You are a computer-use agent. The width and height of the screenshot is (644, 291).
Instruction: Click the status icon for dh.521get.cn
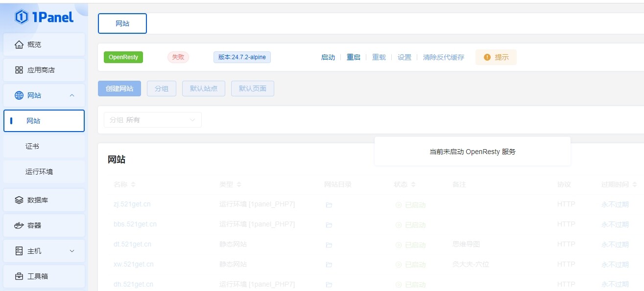pos(399,285)
